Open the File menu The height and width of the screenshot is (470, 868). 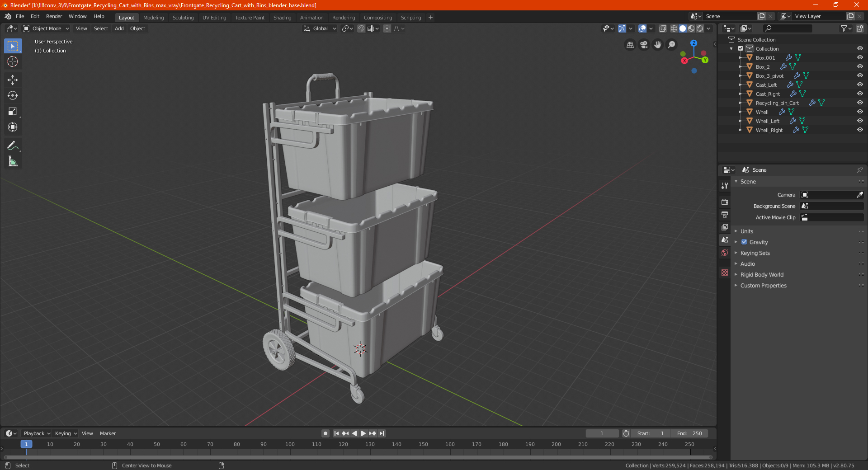[20, 16]
